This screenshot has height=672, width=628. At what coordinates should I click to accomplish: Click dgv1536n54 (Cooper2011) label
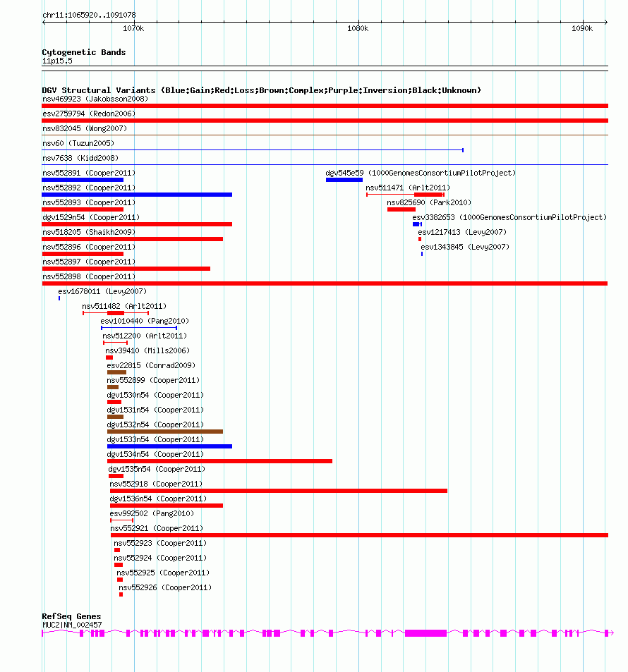(x=158, y=499)
